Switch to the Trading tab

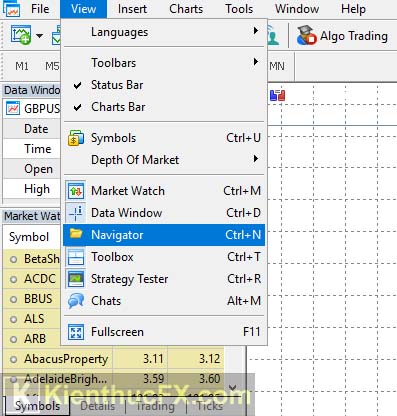coord(155,406)
